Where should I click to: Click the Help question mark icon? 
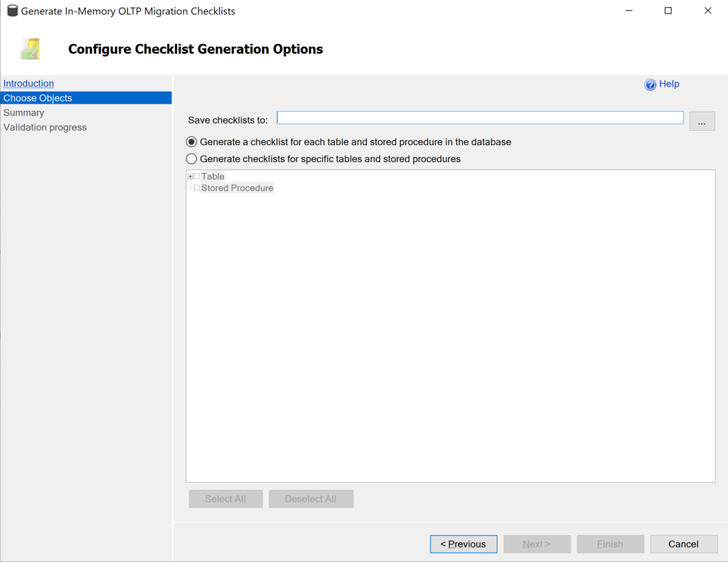[x=650, y=85]
